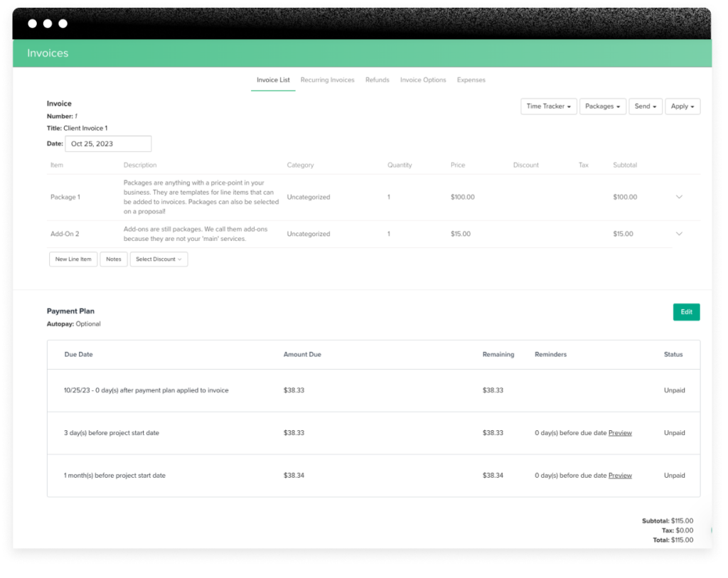The height and width of the screenshot is (578, 728).
Task: Open Preview for the 1-month reminder
Action: click(619, 475)
